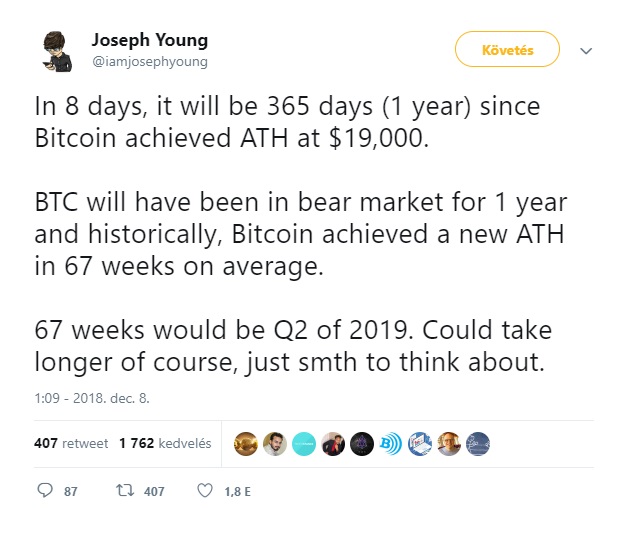Like the tweet with heart icon
This screenshot has width=630, height=535.
pos(205,490)
